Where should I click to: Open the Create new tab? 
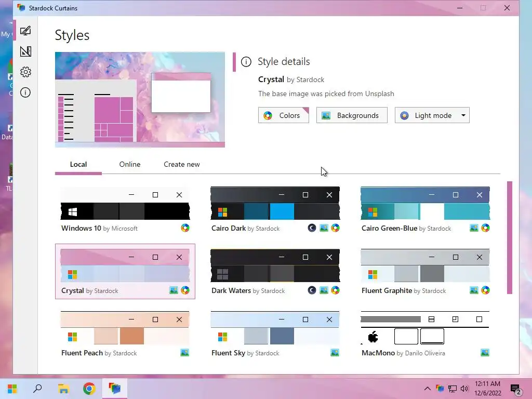click(181, 165)
